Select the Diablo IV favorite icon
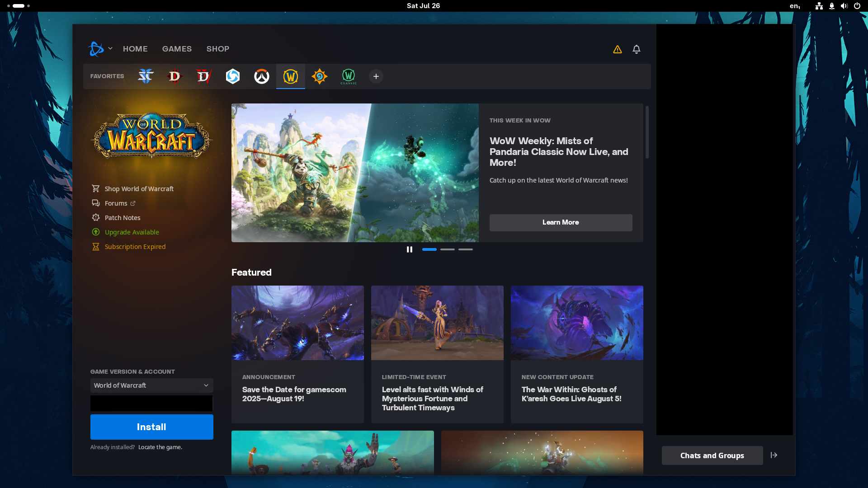 [203, 76]
